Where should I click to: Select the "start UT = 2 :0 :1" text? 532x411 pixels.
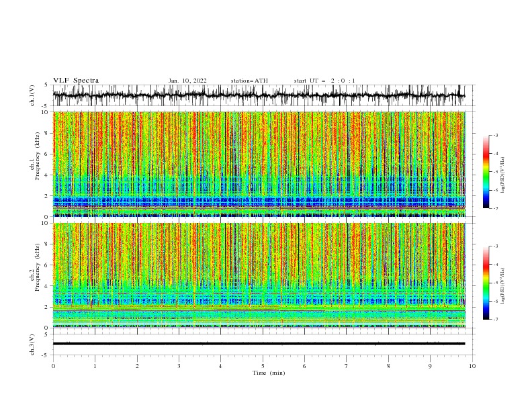tap(324, 81)
